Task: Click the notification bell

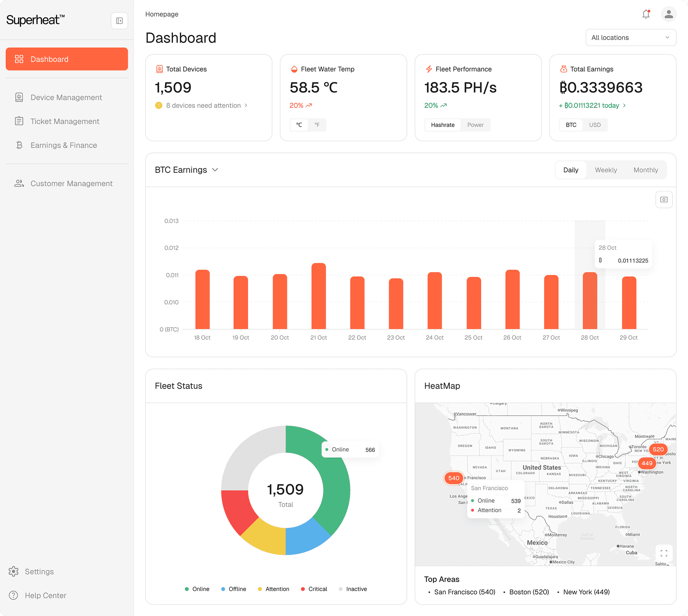Action: coord(645,14)
